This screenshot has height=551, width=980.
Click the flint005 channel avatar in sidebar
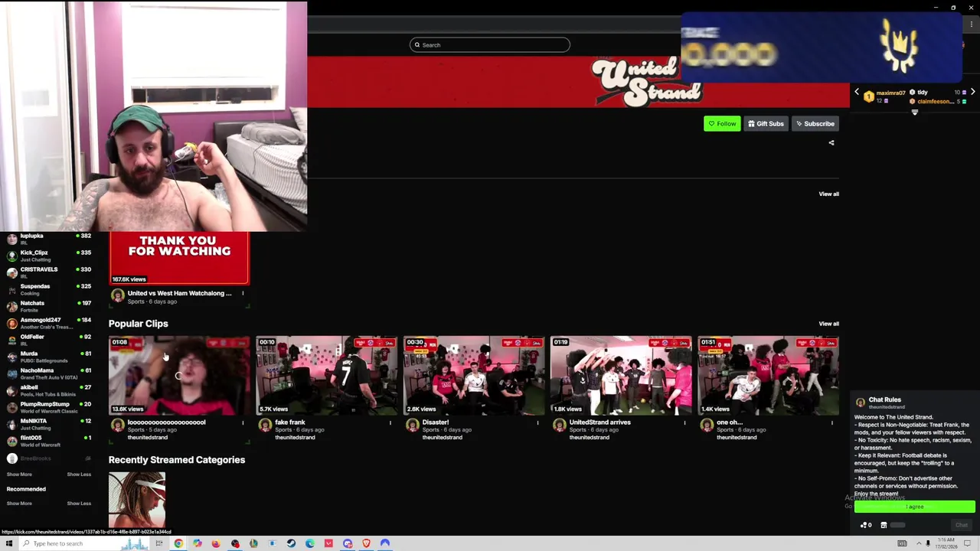[x=11, y=441]
